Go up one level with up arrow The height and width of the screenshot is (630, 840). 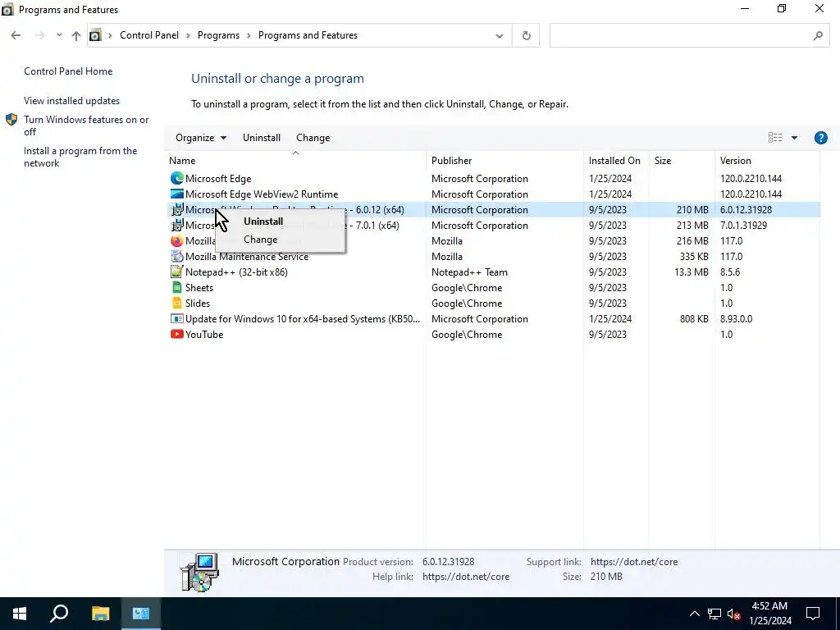tap(76, 35)
